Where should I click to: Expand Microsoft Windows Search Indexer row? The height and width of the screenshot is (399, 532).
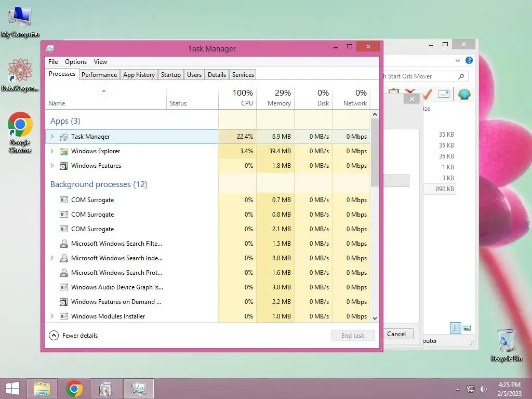pyautogui.click(x=52, y=258)
